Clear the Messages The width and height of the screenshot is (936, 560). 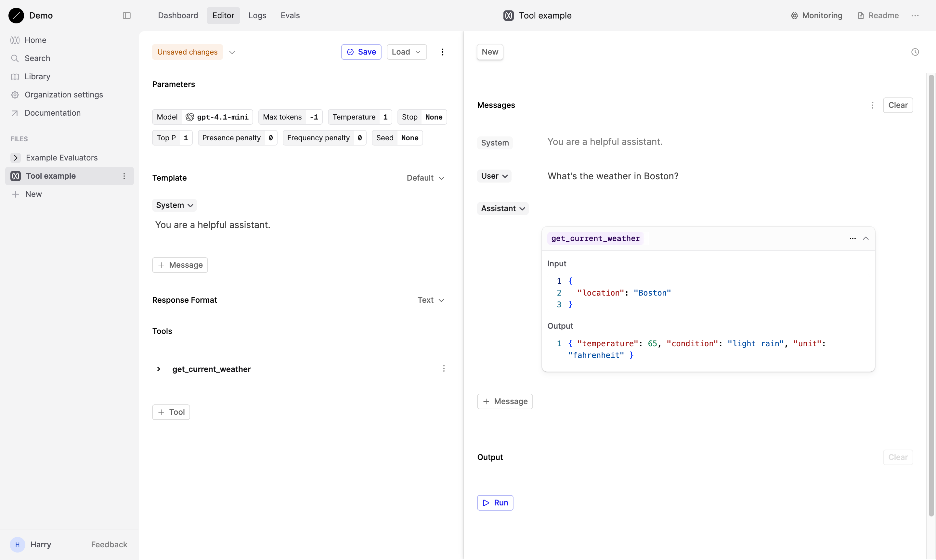click(x=898, y=105)
